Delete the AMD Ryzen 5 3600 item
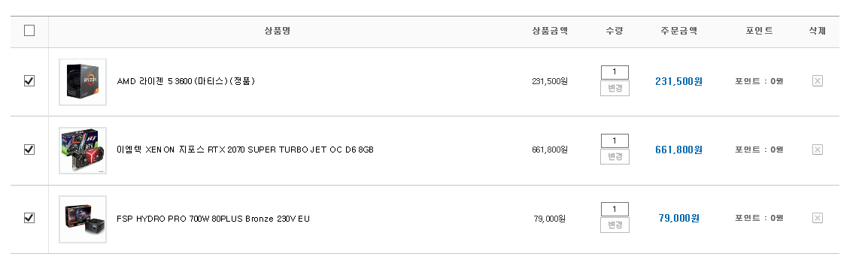The image size is (868, 275). (817, 81)
